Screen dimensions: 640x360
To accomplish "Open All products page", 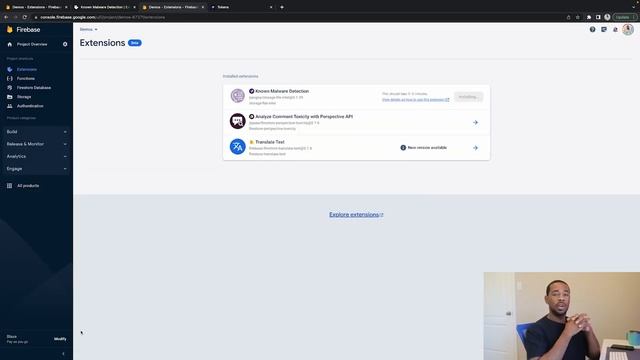I will coord(28,186).
